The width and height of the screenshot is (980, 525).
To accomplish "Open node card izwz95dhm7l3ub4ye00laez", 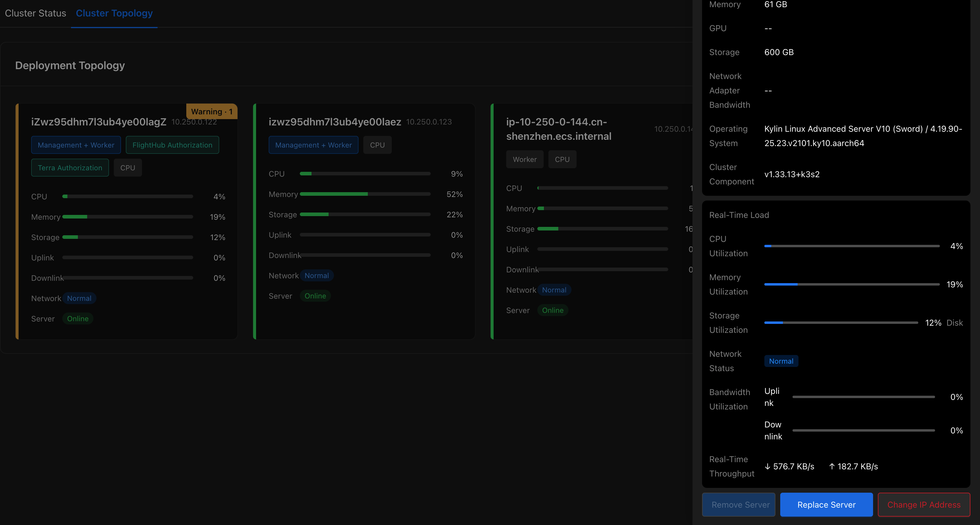I will (x=364, y=221).
